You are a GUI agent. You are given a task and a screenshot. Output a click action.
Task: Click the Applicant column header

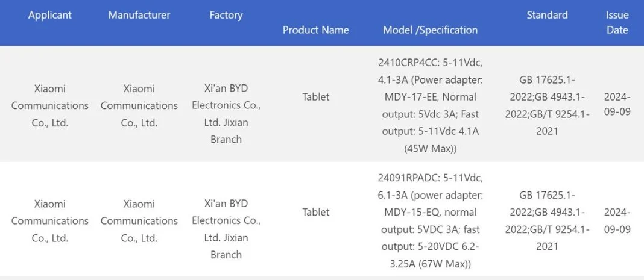[x=49, y=15]
